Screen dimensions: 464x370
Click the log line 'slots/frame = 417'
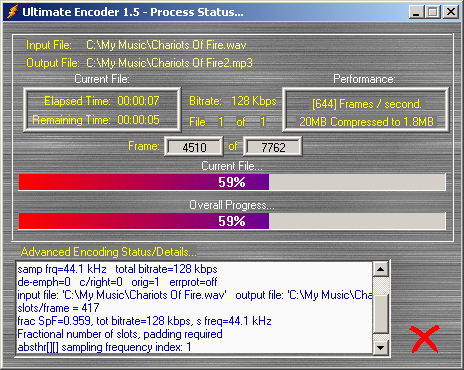tap(58, 308)
